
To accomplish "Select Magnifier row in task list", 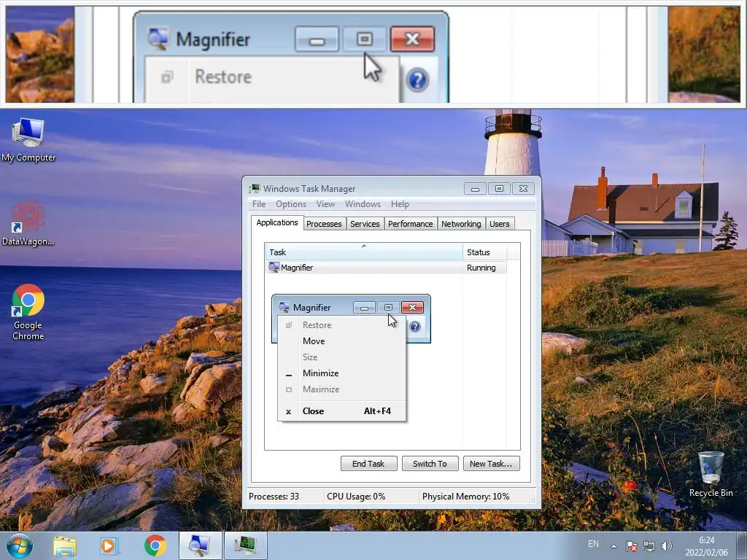I will click(x=386, y=268).
